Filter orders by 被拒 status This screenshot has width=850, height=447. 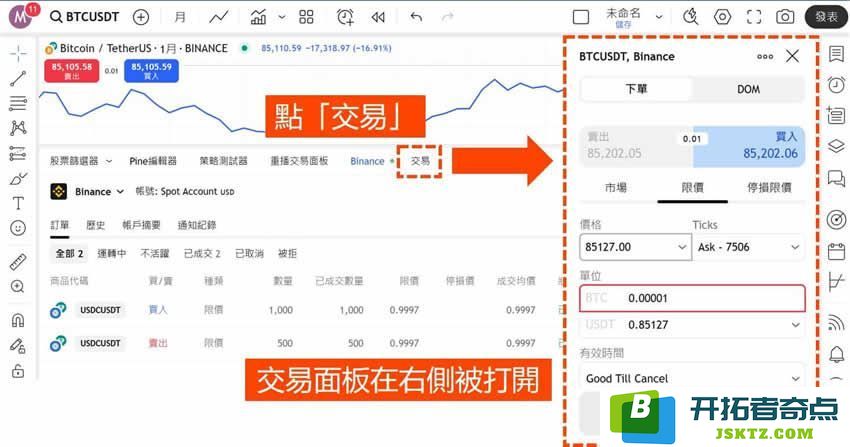pos(287,254)
